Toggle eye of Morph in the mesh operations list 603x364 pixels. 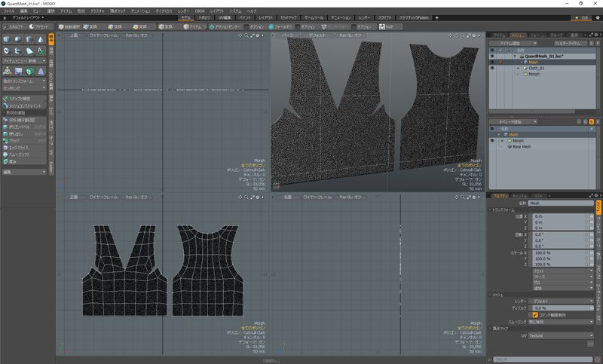pyautogui.click(x=492, y=141)
